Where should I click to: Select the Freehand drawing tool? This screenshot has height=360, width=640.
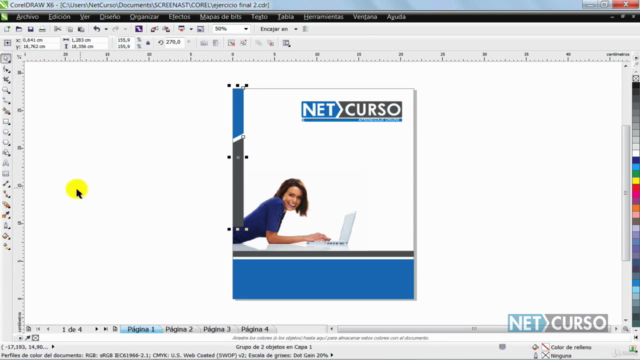[x=6, y=101]
